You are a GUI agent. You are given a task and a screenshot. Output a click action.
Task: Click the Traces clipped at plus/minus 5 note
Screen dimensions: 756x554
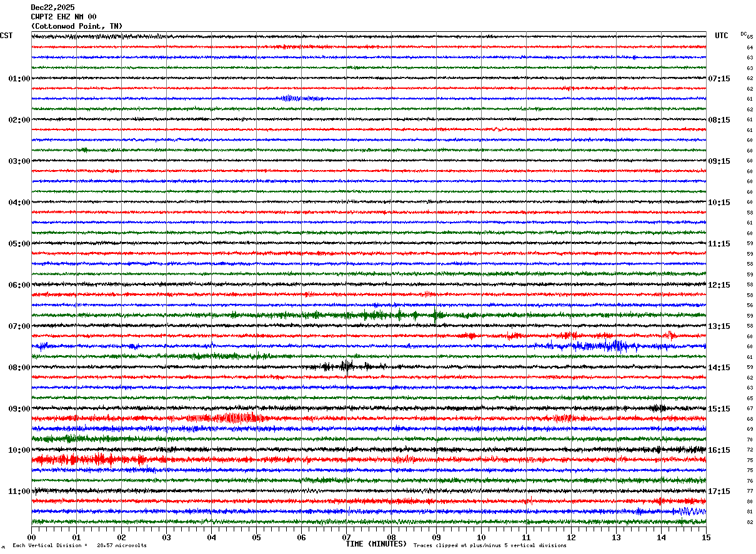490,545
